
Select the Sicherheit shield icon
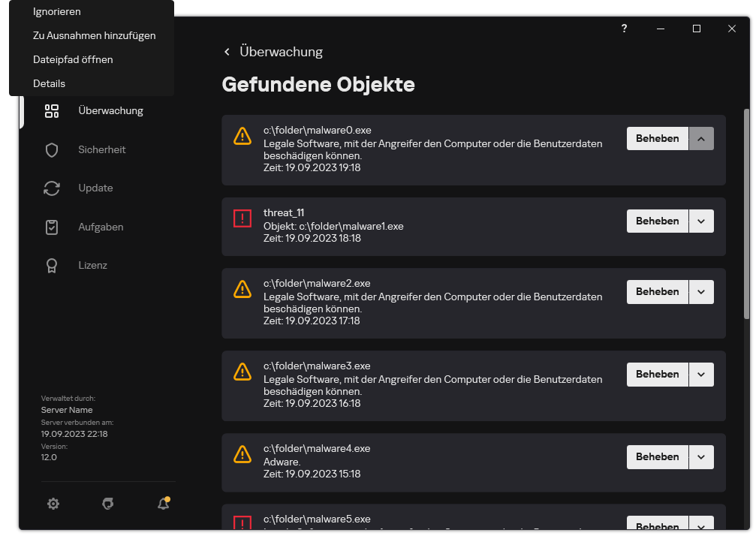point(51,149)
